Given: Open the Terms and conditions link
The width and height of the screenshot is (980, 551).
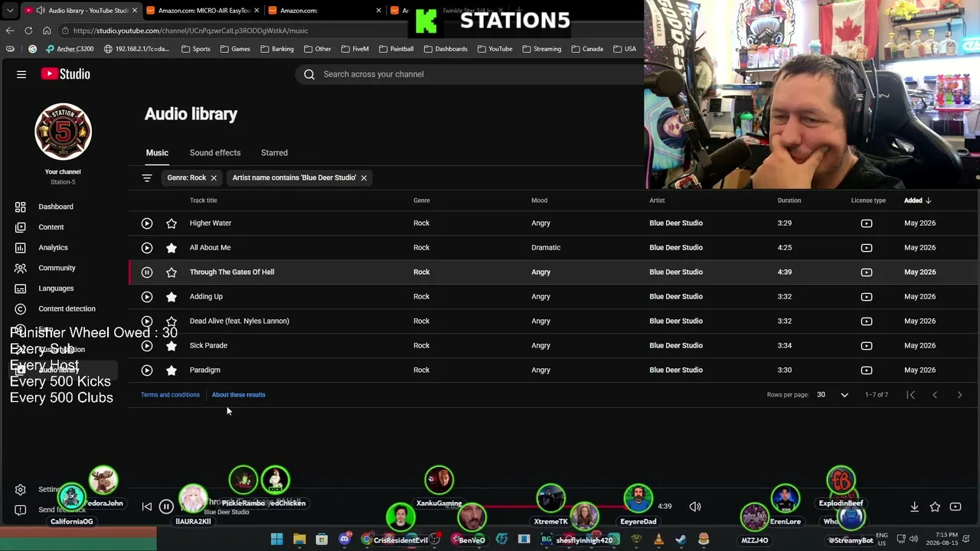Looking at the screenshot, I should click(170, 395).
